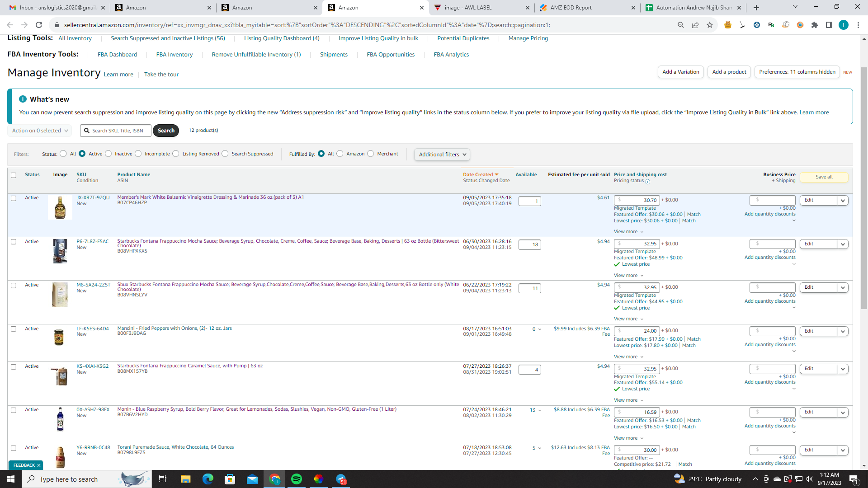The height and width of the screenshot is (488, 868).
Task: Open the Edit dropdown arrow for Monin Blue Raspberry Syrup
Action: click(x=843, y=413)
